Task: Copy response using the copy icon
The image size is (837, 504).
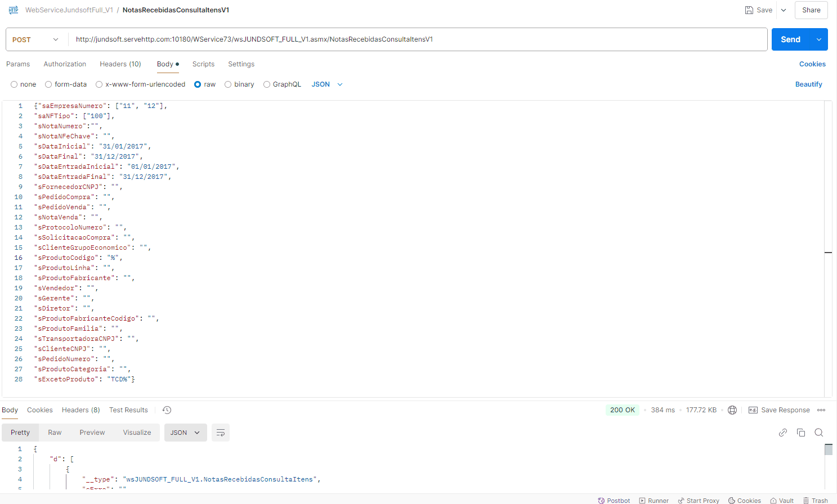Action: pos(801,433)
